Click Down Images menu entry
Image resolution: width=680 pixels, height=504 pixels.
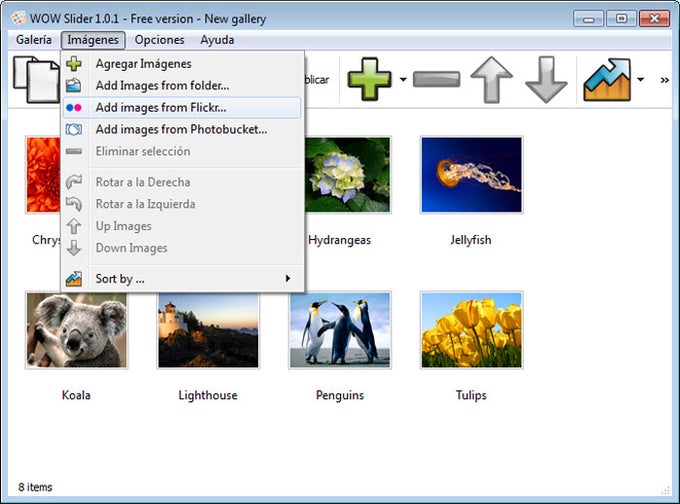coord(182,248)
